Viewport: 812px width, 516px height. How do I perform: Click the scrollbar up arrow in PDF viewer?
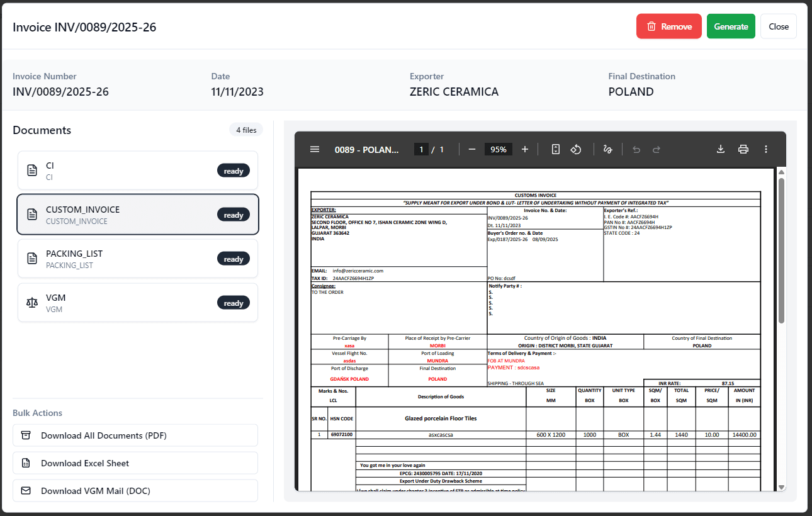781,172
